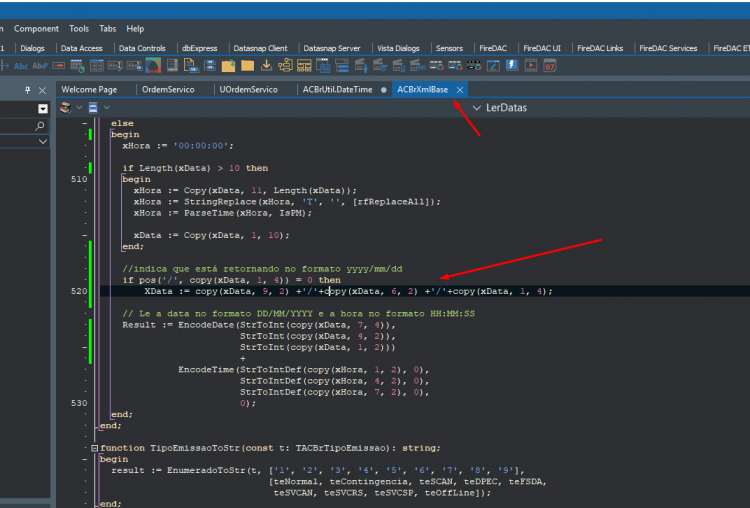Open the FireDAC palette tab
The image size is (750, 508).
point(493,48)
